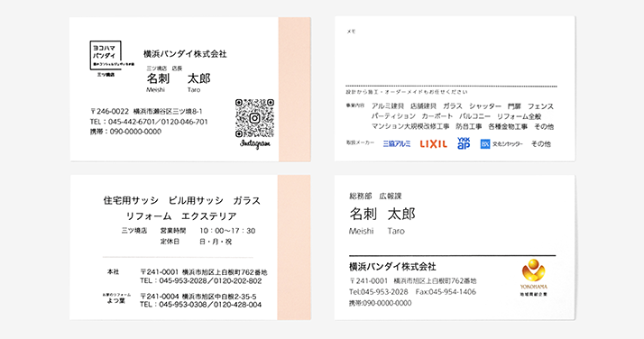Click 横浜バンダイ株式会社 beside the YOKOHAMA emblem
The image size is (644, 339).
(392, 267)
